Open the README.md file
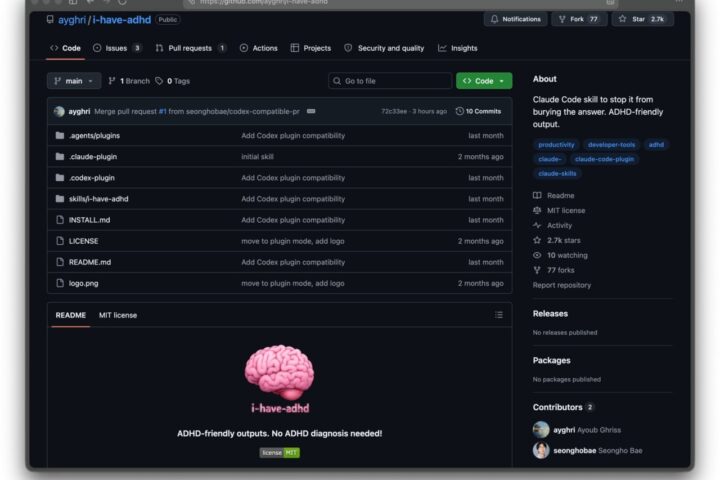720x480 pixels. 90,262
